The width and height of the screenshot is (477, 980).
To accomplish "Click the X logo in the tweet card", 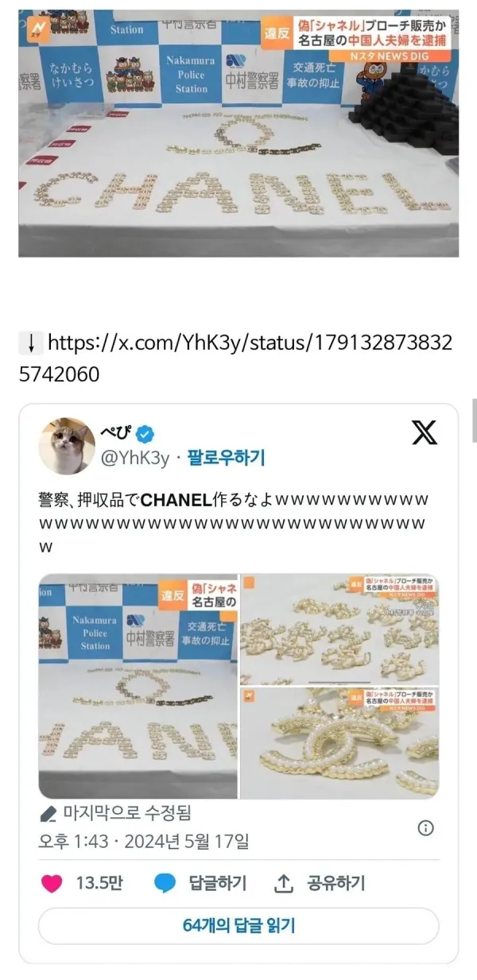I will pyautogui.click(x=425, y=432).
